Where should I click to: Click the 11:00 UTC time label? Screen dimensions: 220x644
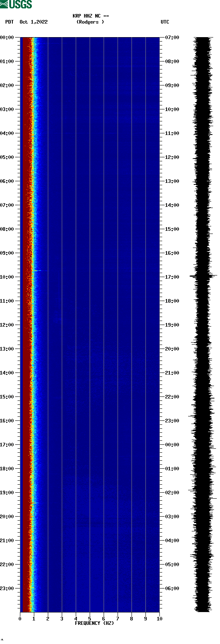click(x=172, y=133)
